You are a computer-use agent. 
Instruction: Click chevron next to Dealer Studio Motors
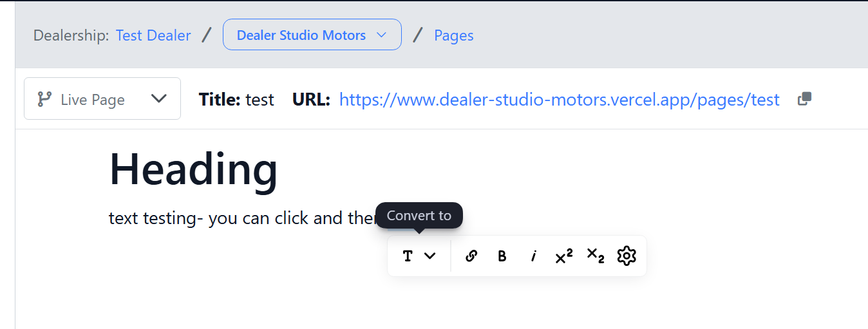pos(381,35)
